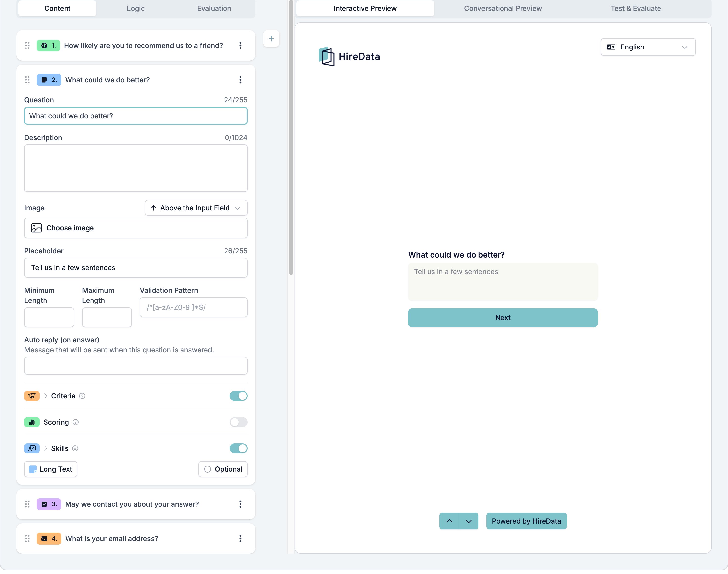Focus the Description text area

pos(136,168)
